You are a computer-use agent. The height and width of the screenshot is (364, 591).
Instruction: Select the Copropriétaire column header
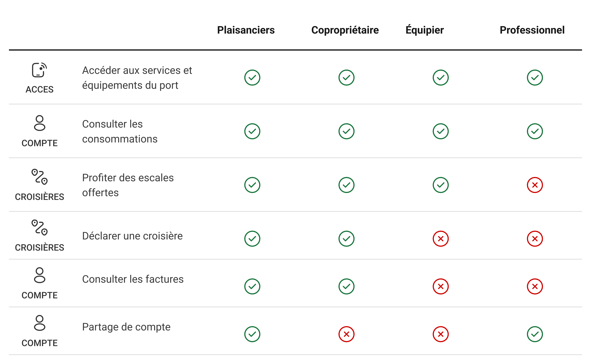pyautogui.click(x=345, y=30)
